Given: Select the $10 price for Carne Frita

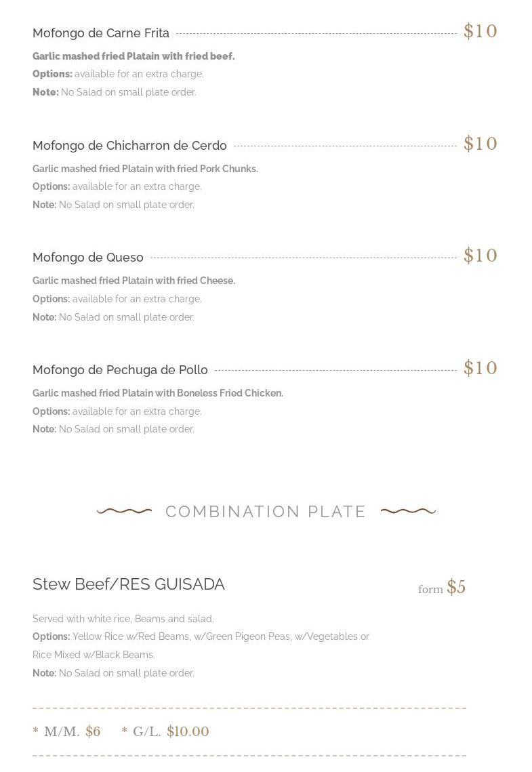Looking at the screenshot, I should tap(480, 32).
